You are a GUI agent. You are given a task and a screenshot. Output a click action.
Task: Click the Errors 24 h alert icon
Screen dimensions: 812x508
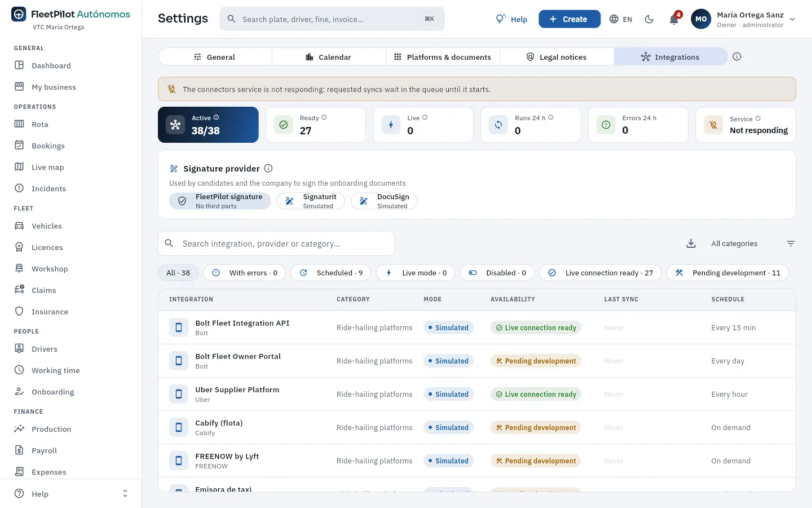click(606, 125)
